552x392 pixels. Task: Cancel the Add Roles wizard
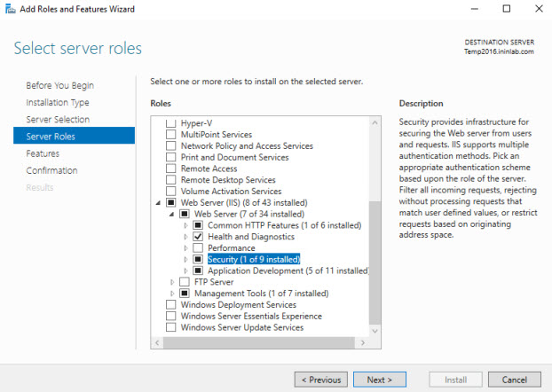click(514, 380)
